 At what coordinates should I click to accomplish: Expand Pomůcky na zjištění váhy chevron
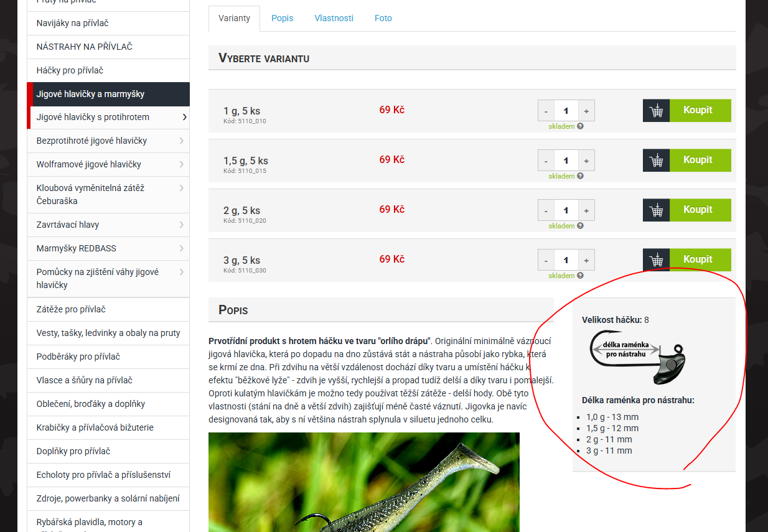point(181,272)
